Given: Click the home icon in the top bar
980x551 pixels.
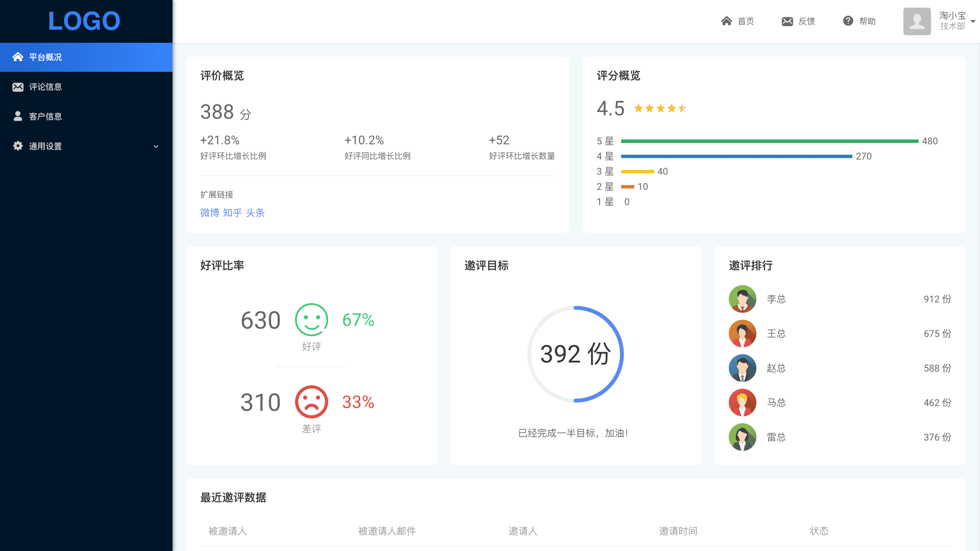Looking at the screenshot, I should click(727, 21).
